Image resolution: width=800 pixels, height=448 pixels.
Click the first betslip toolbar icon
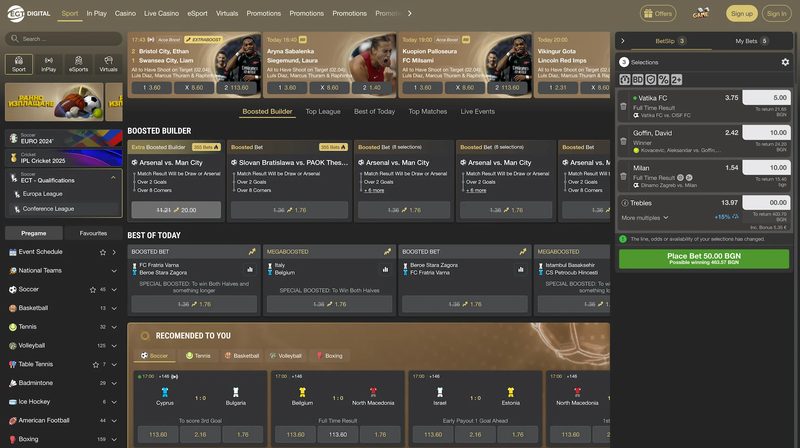[625, 80]
